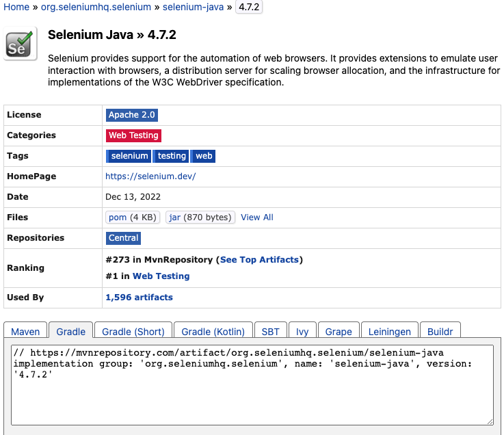Download the jar (870 bytes) file
This screenshot has height=435, width=504.
pyautogui.click(x=200, y=217)
